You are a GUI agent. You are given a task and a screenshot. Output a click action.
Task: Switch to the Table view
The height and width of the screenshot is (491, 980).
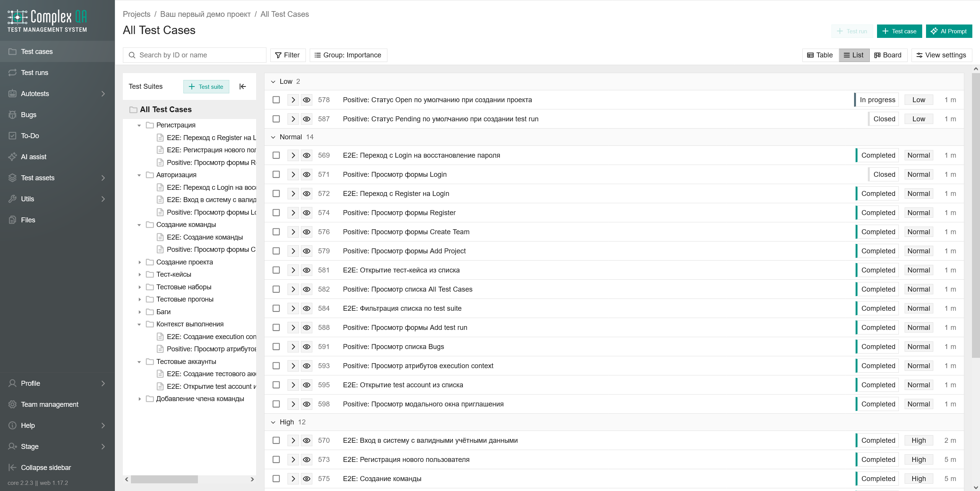820,55
